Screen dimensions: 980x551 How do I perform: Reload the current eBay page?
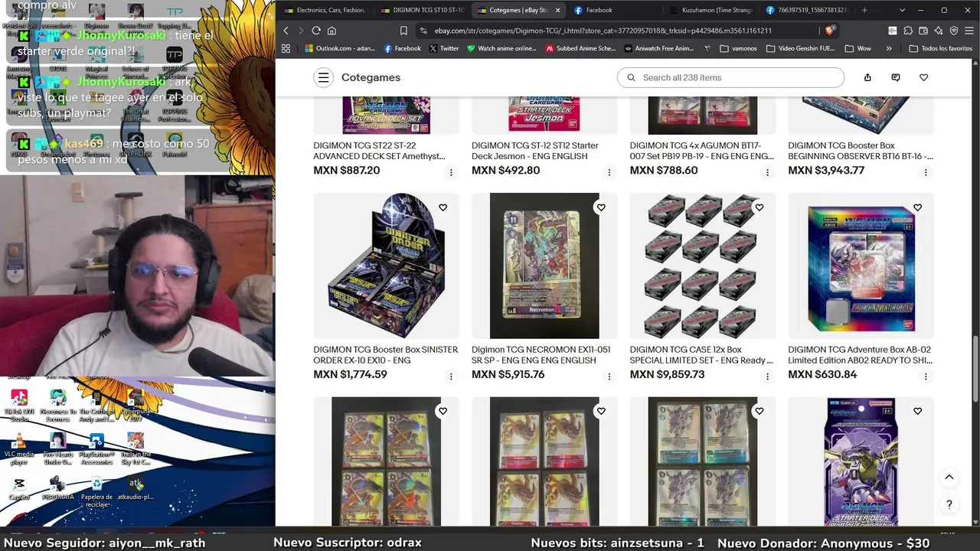(x=316, y=31)
